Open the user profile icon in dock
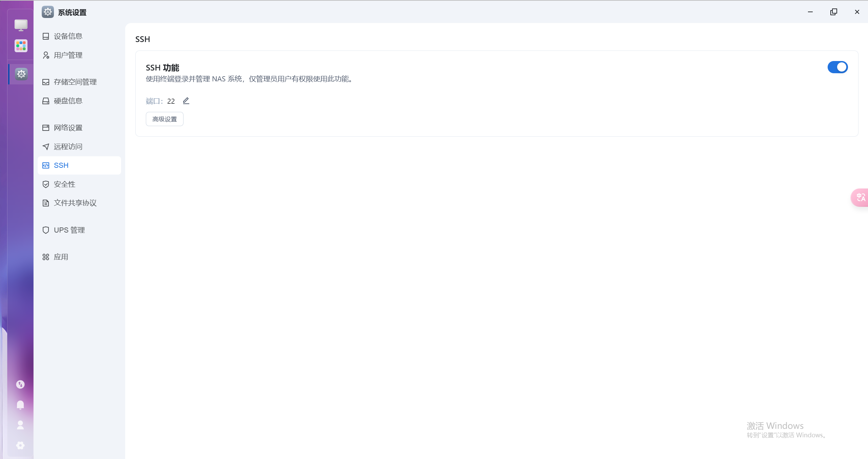 point(20,425)
